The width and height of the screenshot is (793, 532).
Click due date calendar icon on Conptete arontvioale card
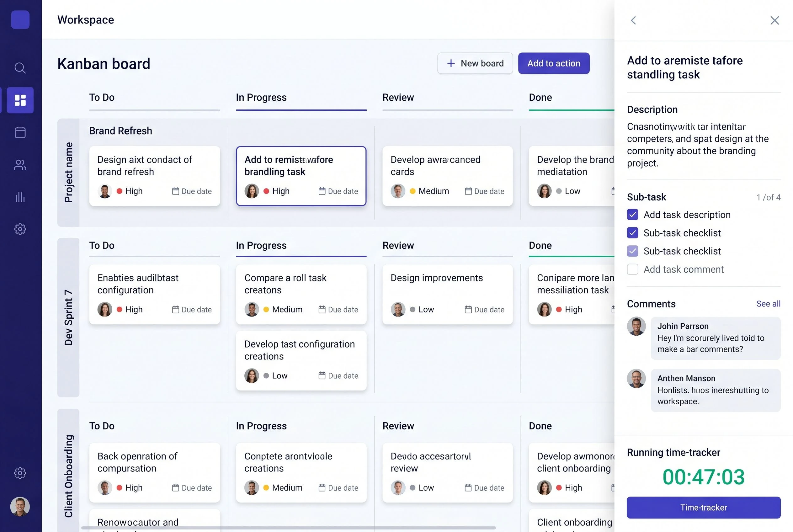click(x=322, y=487)
